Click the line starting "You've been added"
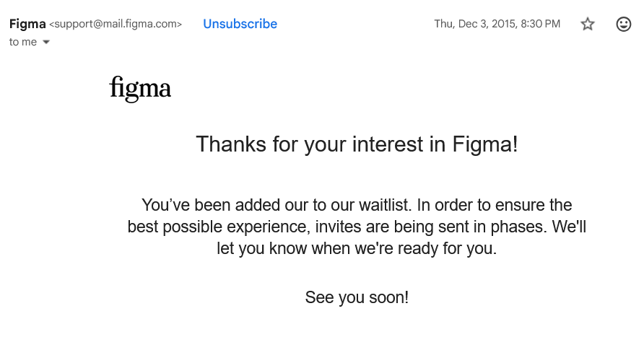 357,205
